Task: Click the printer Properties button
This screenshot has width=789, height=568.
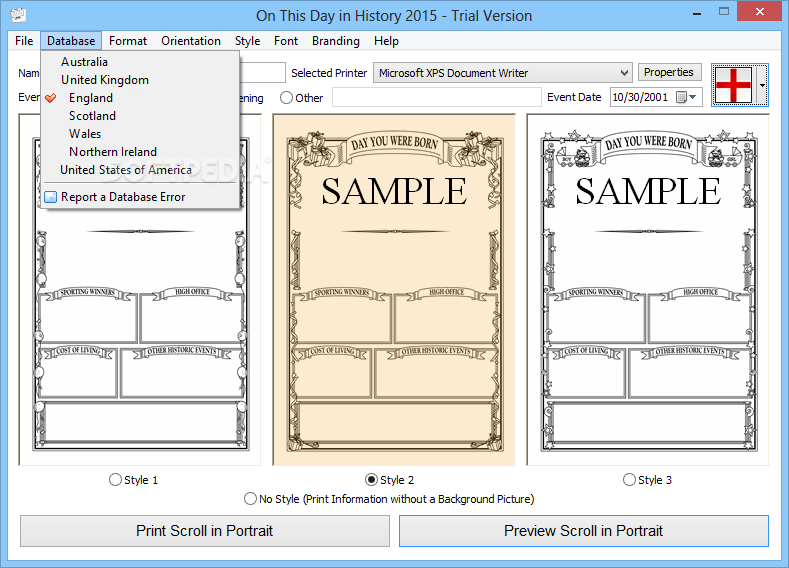Action: 669,72
